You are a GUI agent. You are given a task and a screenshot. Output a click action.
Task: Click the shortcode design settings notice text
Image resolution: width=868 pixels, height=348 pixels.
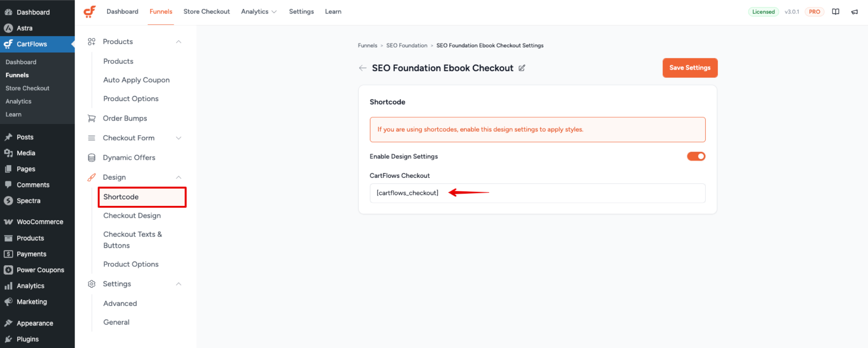[x=480, y=129]
